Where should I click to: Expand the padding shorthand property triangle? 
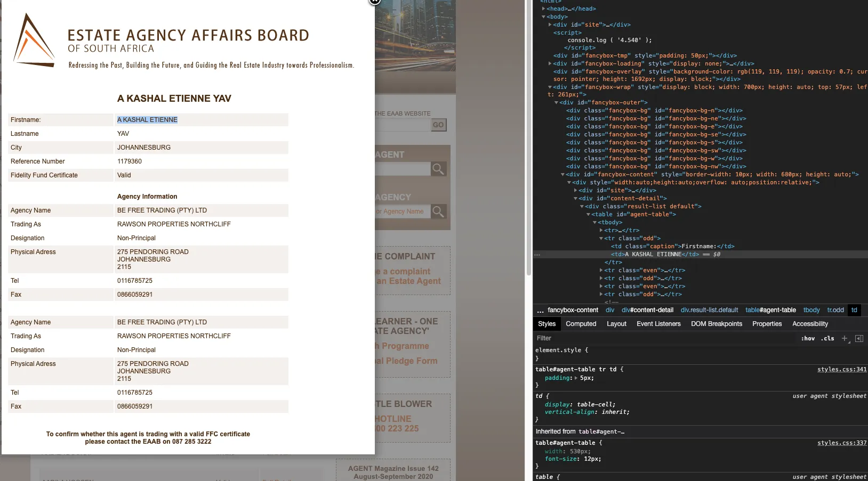click(576, 378)
